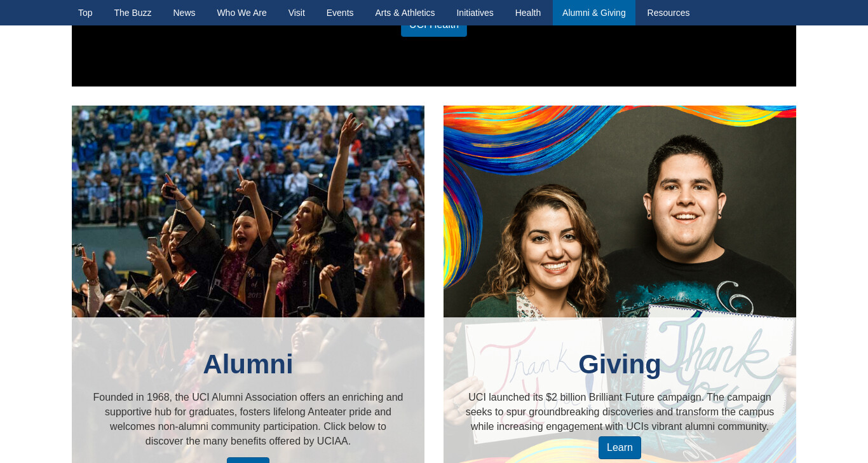Screen dimensions: 868x463
Task: Select the News nav link
Action: click(184, 13)
